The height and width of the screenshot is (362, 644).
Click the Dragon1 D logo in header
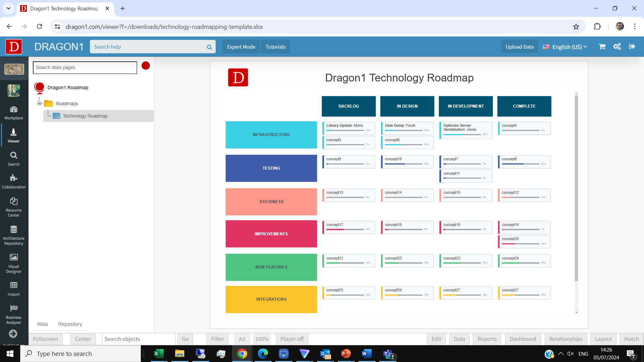pyautogui.click(x=14, y=47)
